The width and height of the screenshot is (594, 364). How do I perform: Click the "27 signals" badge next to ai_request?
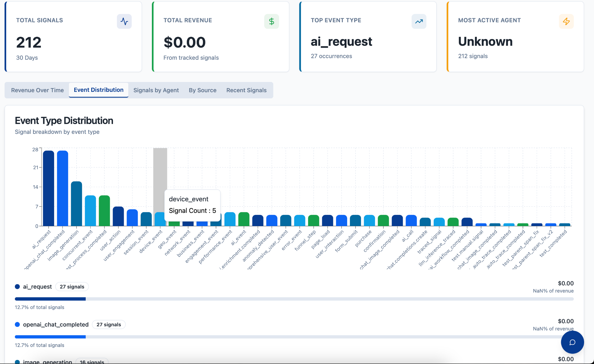click(x=72, y=287)
